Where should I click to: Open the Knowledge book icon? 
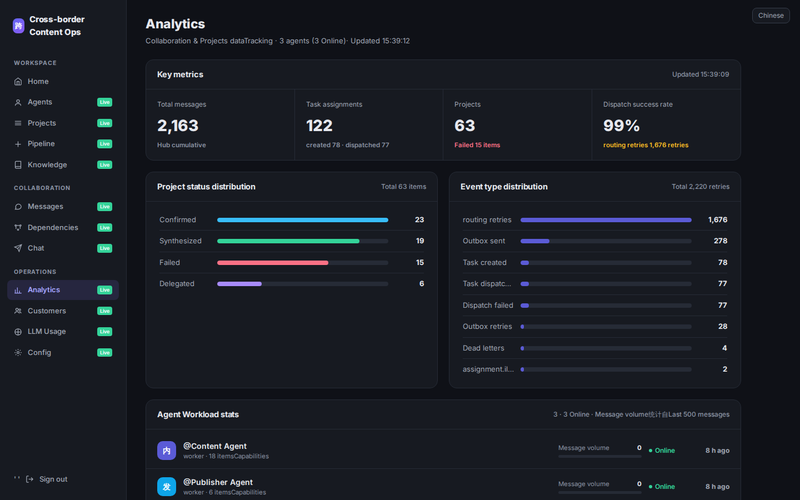(x=18, y=165)
